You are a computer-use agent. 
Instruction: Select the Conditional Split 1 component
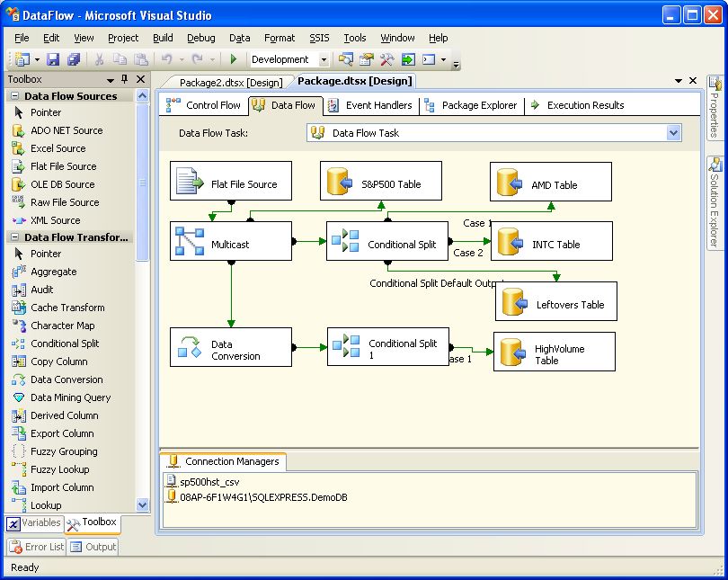(388, 347)
